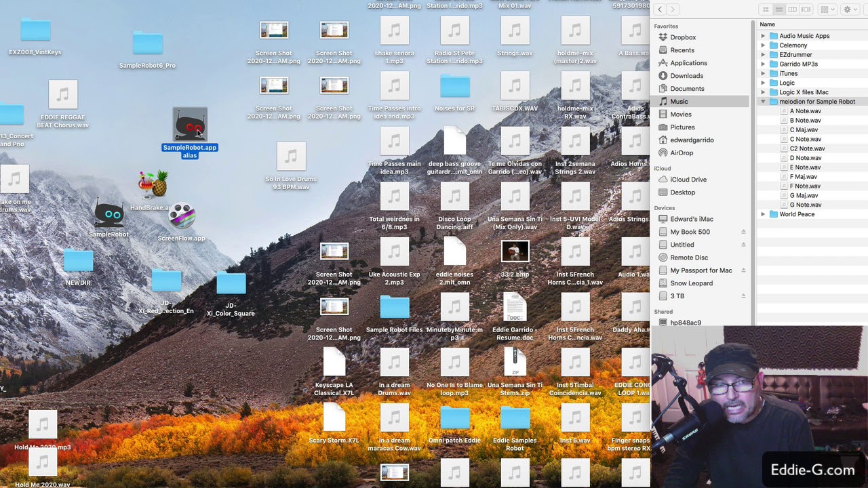Screen dimensions: 868x488
Task: Select the Keyscape LA Classical.X7L file
Action: pyautogui.click(x=334, y=363)
